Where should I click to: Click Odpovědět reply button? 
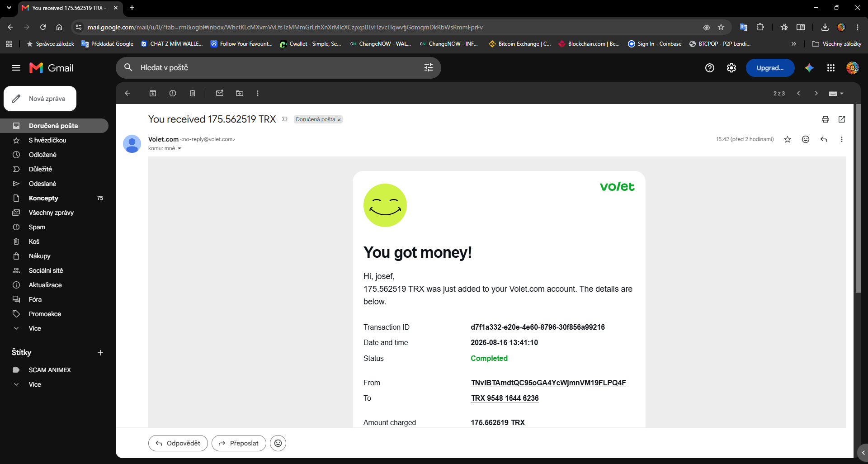coord(178,443)
